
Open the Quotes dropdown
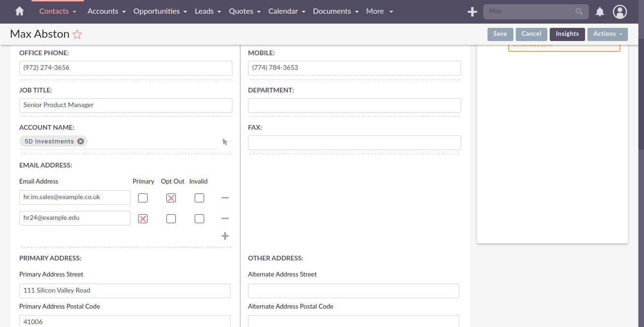[x=245, y=11]
